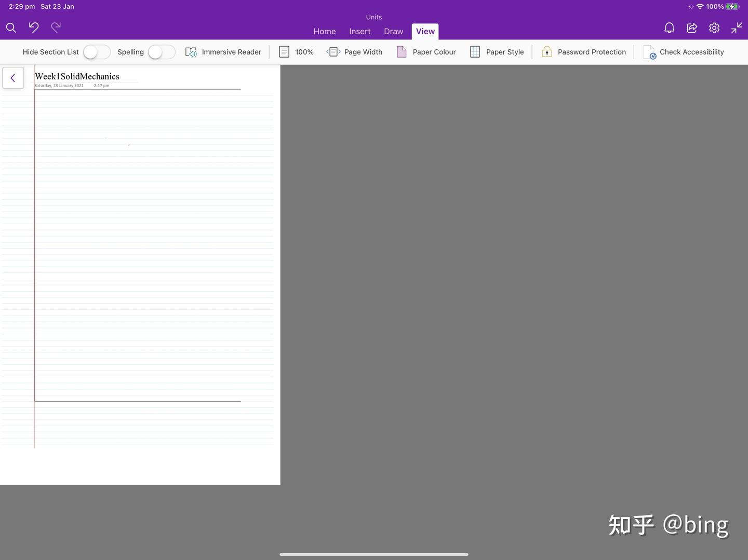
Task: Switch to the Draw tab
Action: tap(393, 31)
